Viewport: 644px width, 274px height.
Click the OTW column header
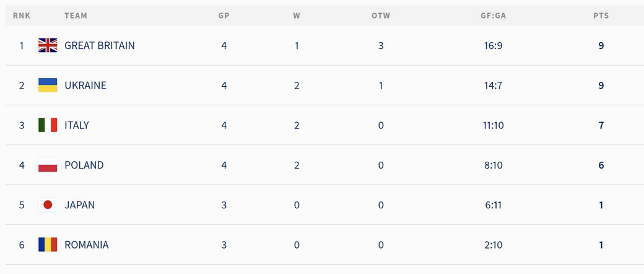click(381, 15)
